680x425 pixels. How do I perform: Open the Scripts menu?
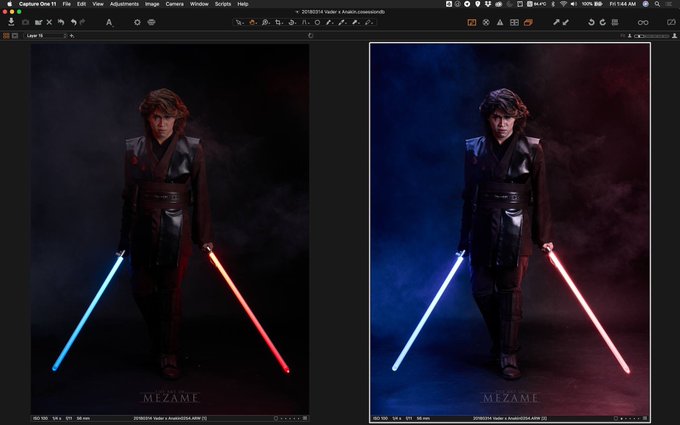(x=223, y=4)
